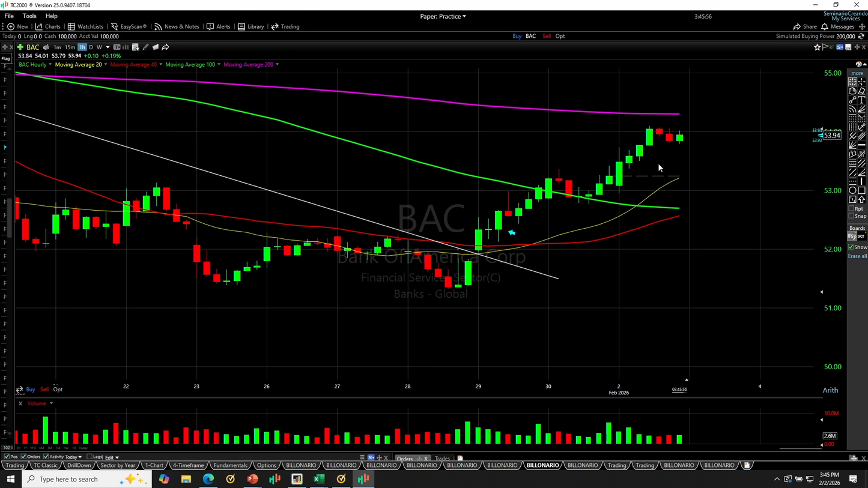This screenshot has height=488, width=868.
Task: Select the hand pan tool
Action: [x=852, y=91]
